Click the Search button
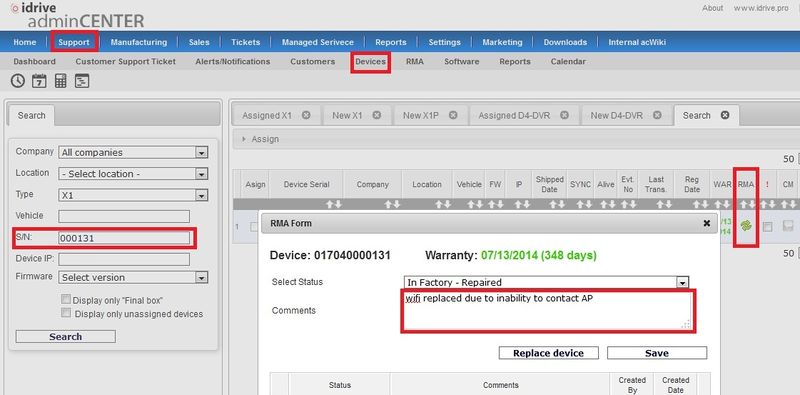 (x=65, y=337)
